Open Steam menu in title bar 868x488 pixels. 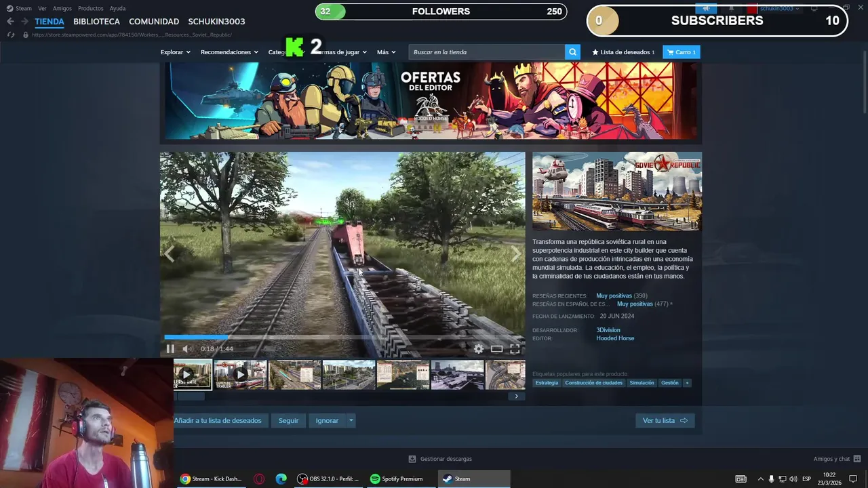tap(19, 8)
